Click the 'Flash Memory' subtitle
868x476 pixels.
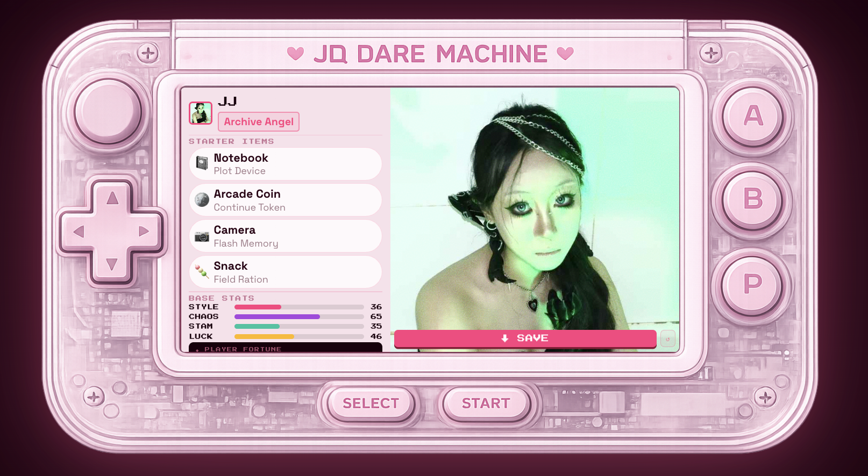[246, 243]
